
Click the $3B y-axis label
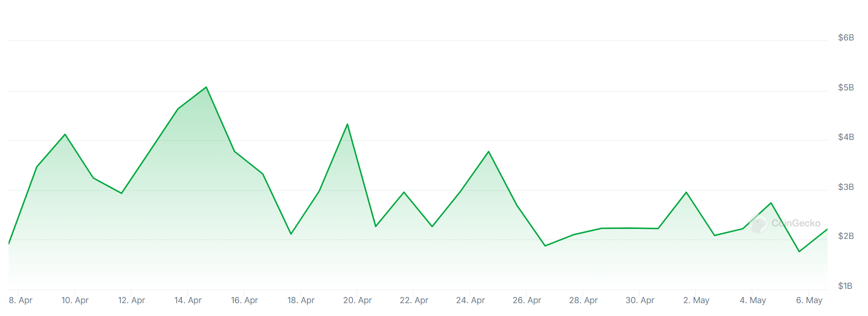point(846,187)
